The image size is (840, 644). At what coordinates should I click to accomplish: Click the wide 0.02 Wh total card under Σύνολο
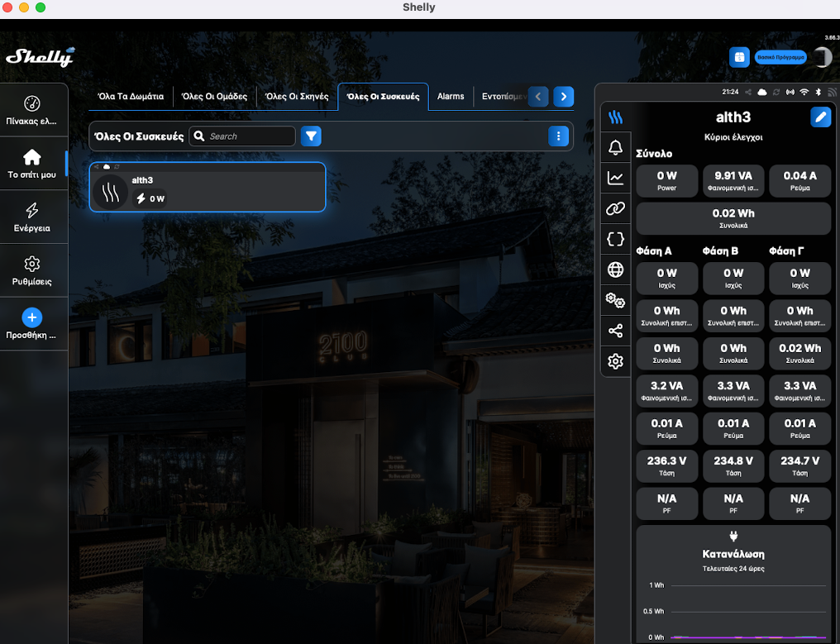733,218
